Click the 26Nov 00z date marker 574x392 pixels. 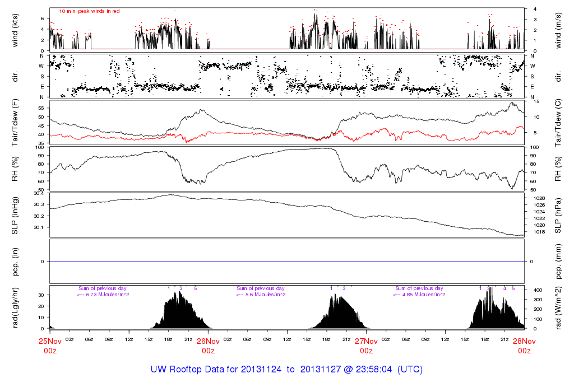208,346
